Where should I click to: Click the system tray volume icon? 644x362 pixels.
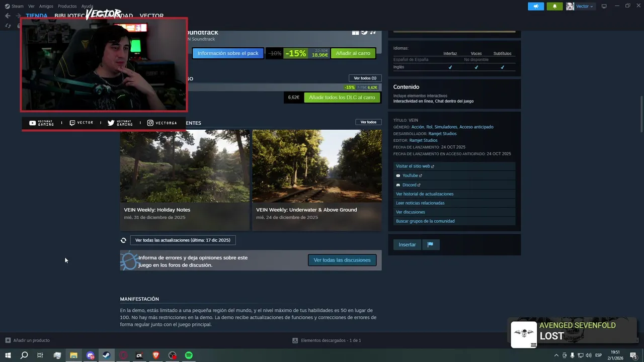click(x=589, y=355)
